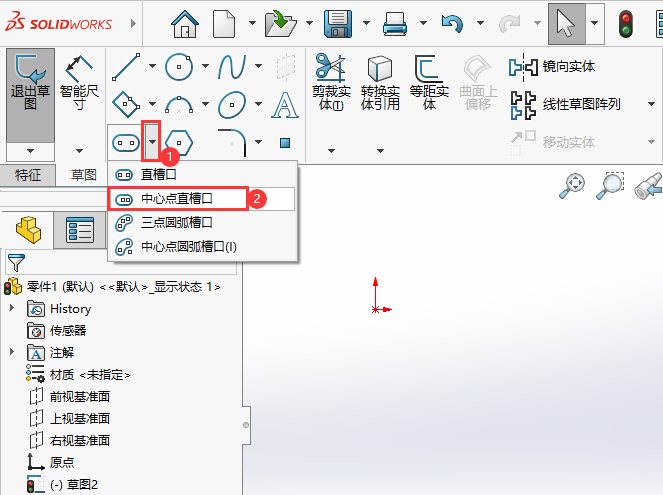Click the Home icon in the top toolbar
This screenshot has height=495, width=663.
(185, 24)
